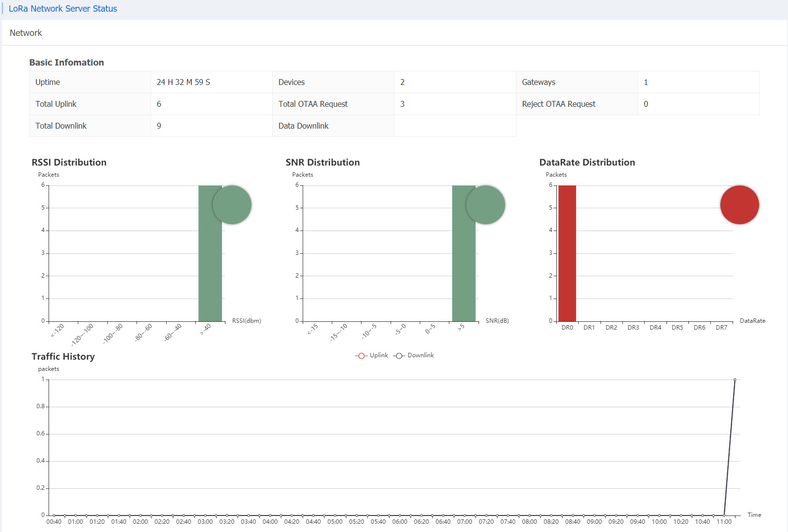Click the -15~-10 SNR axis label
The width and height of the screenshot is (788, 532).
click(x=338, y=332)
